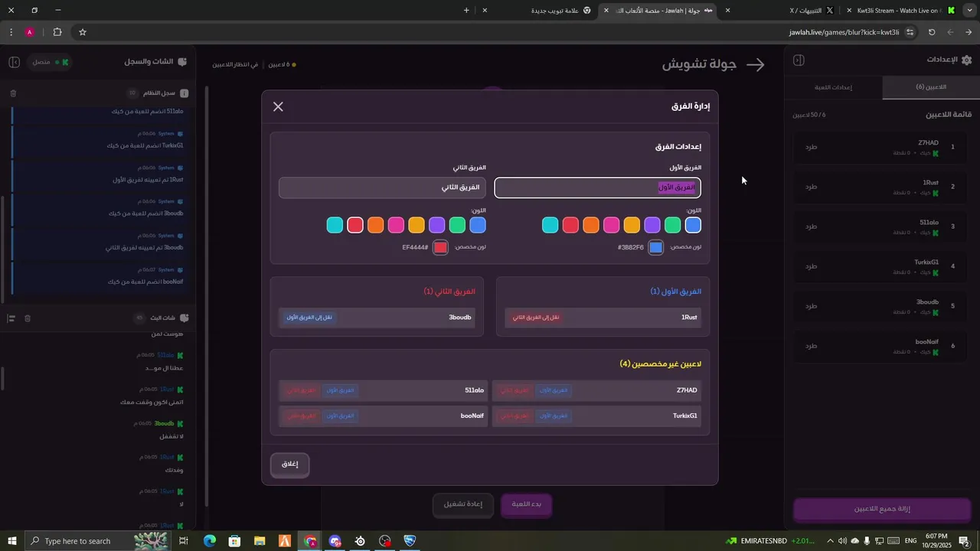Click the إغلاق button in the dialog
This screenshot has width=980, height=551.
[x=290, y=464]
